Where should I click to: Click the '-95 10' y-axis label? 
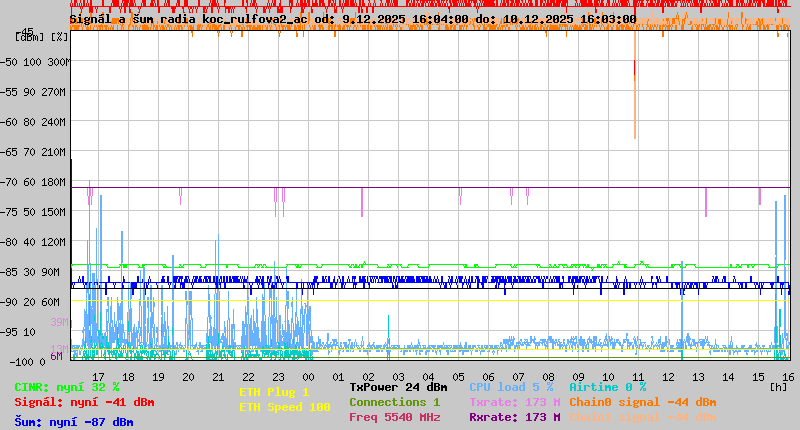[x=18, y=332]
